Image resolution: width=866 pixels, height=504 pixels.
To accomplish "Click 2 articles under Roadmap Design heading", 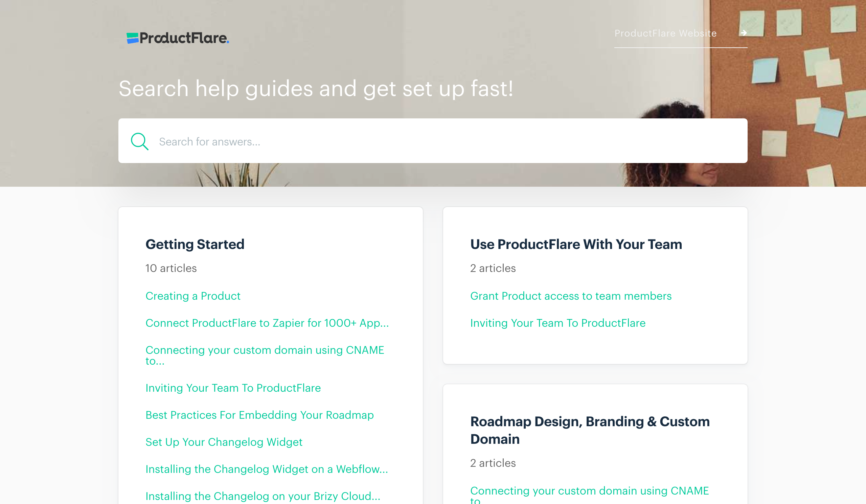I will [x=493, y=463].
